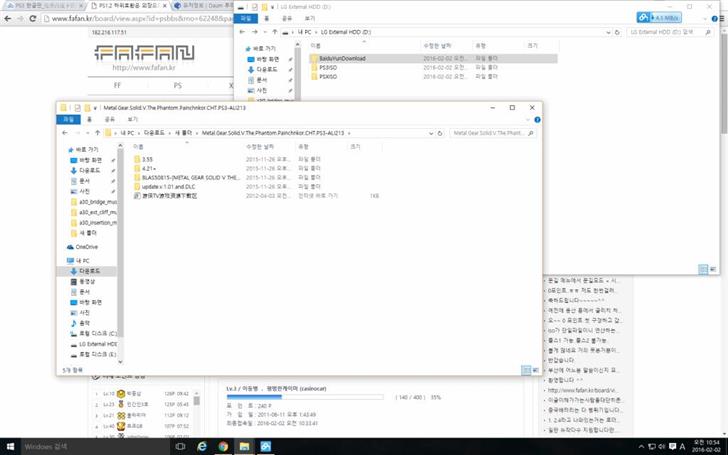Open quick access toolbar dropdown in front window
Viewport: 728px width, 455px height.
pyautogui.click(x=95, y=108)
